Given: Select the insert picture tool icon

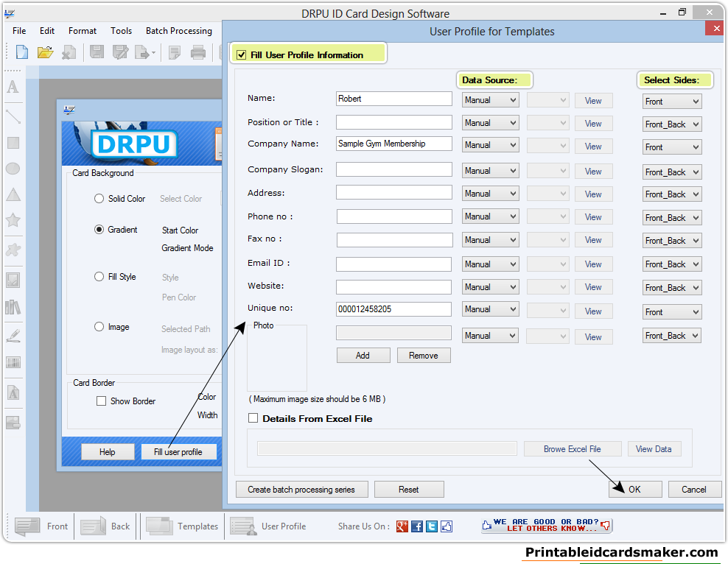Looking at the screenshot, I should tap(13, 280).
